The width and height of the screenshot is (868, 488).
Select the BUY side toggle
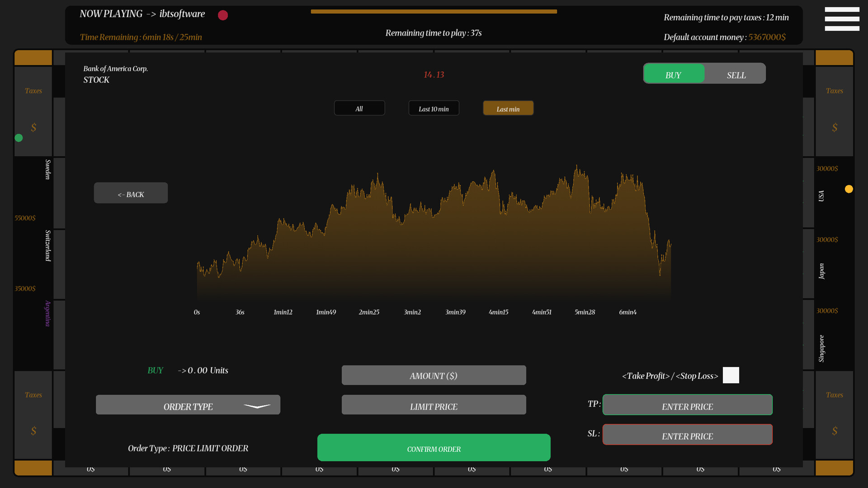point(673,75)
